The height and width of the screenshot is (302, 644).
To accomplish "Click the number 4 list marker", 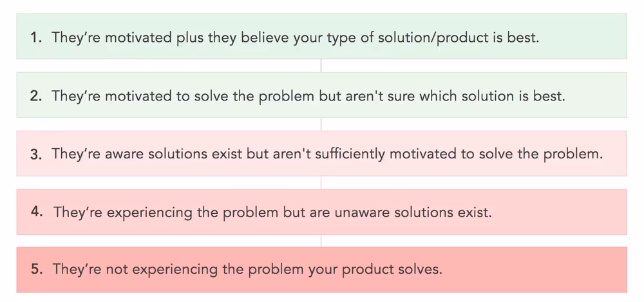I will pyautogui.click(x=37, y=212).
